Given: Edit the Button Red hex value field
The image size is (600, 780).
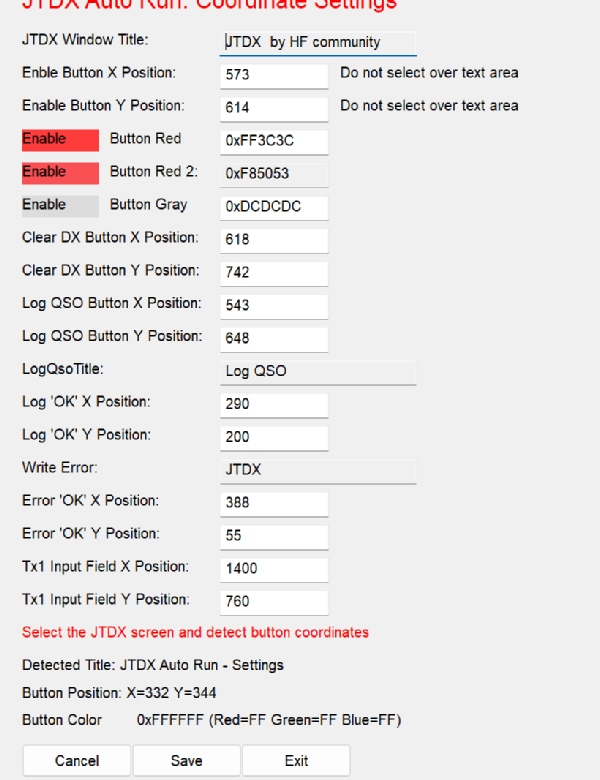Looking at the screenshot, I should tap(274, 141).
